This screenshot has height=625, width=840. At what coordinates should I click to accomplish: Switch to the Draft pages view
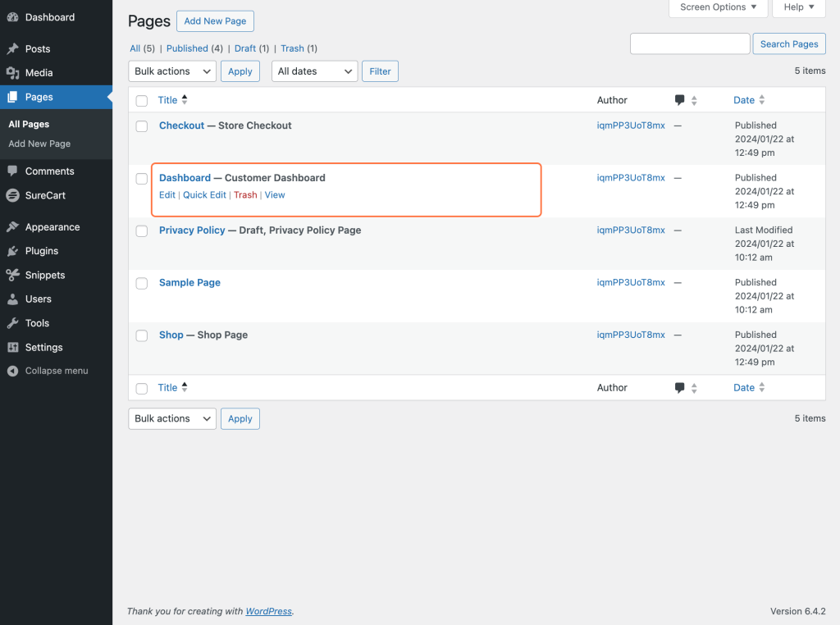pyautogui.click(x=243, y=48)
